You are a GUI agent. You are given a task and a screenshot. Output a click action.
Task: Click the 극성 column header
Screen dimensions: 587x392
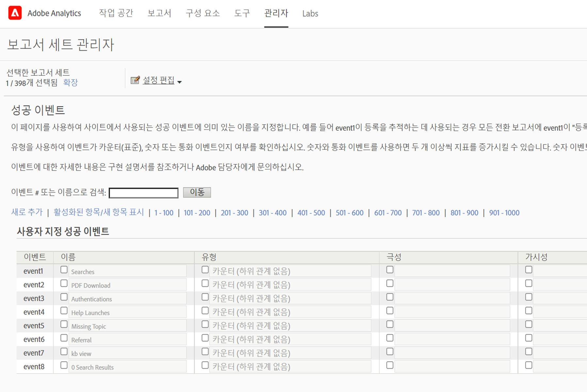pos(394,257)
